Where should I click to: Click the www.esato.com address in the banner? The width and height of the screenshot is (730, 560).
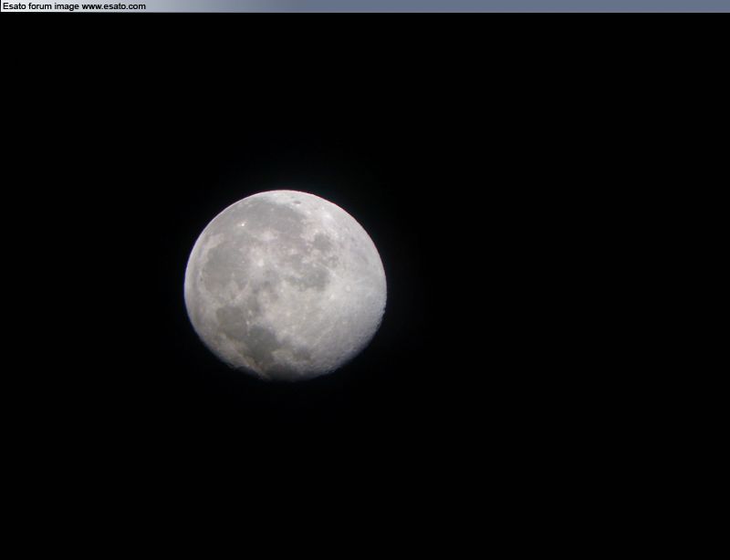[x=113, y=6]
